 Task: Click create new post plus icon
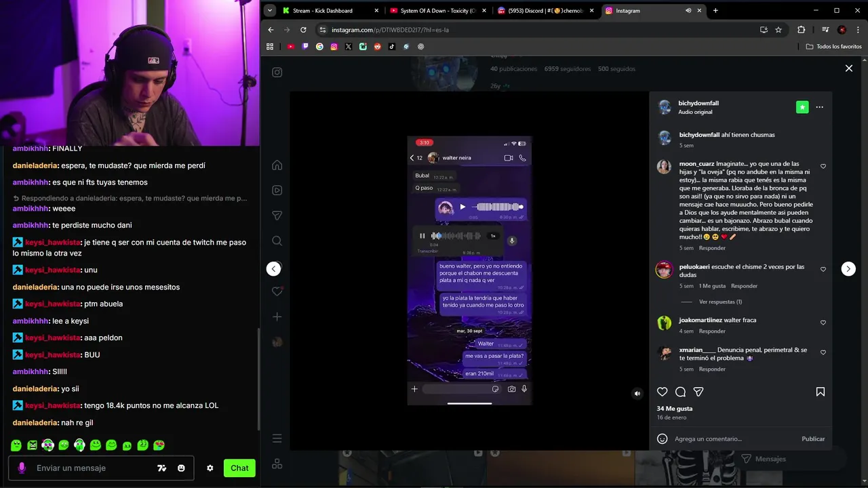(277, 317)
